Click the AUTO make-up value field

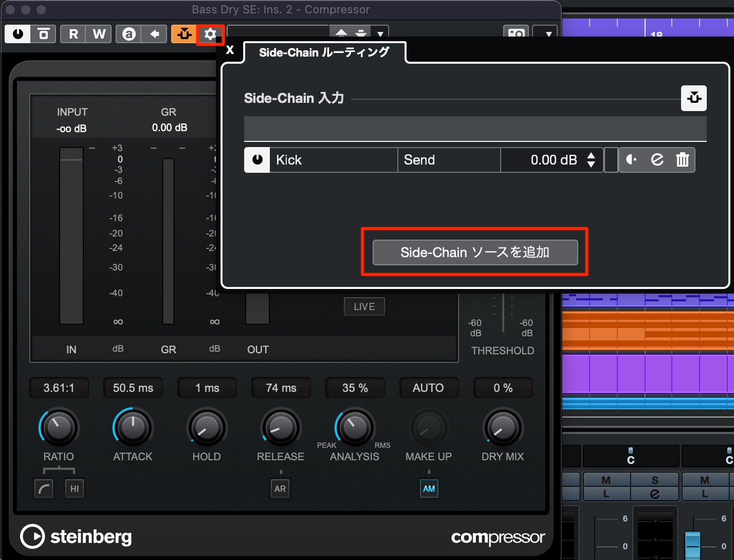(428, 388)
